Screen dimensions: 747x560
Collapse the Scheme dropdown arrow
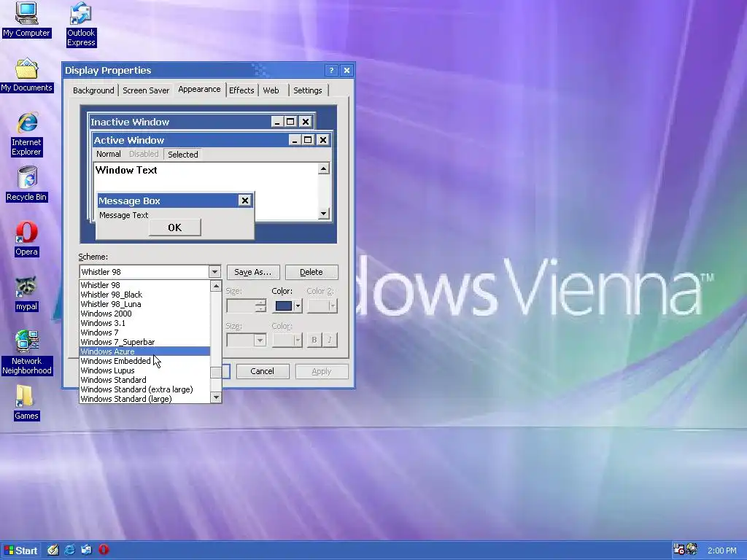coord(215,272)
